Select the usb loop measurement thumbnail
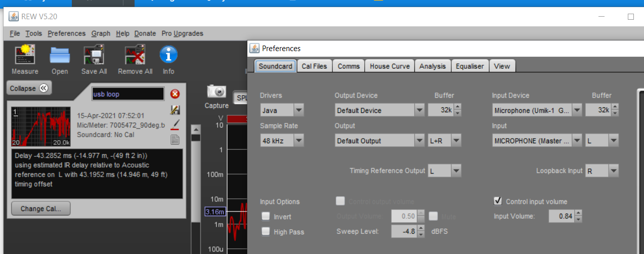644x254 pixels. coord(41,126)
